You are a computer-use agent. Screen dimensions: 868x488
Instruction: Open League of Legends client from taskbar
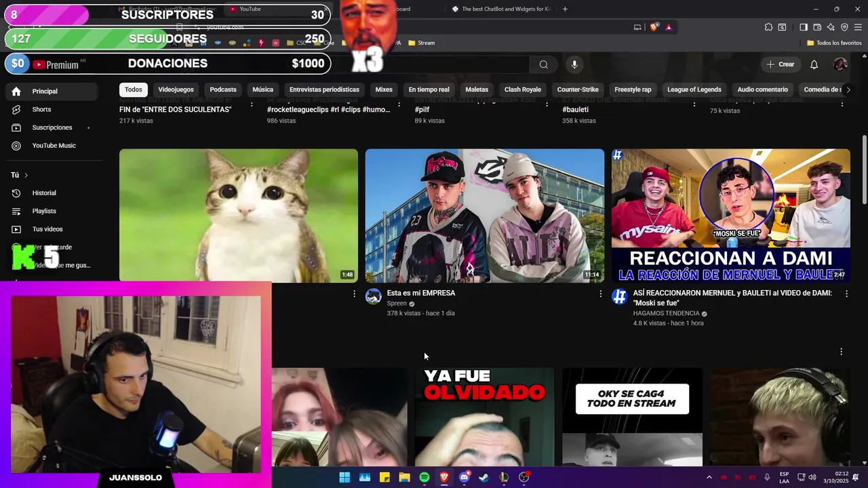point(504,477)
